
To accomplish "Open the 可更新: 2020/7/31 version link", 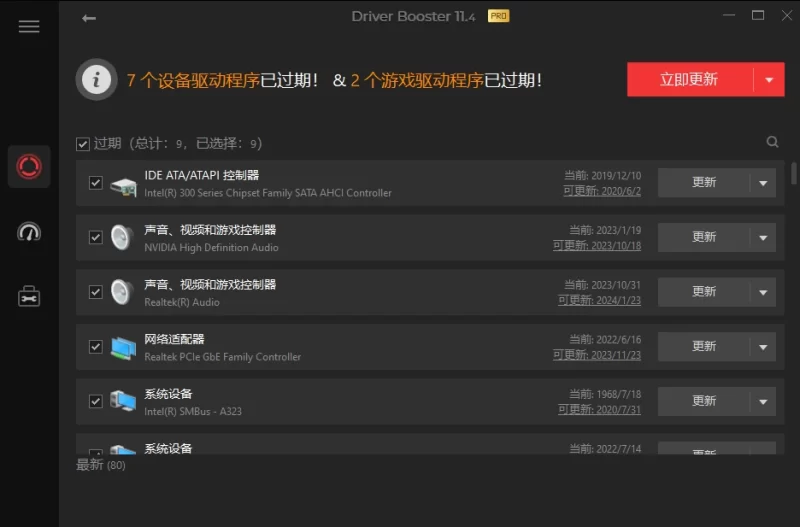I will (599, 409).
